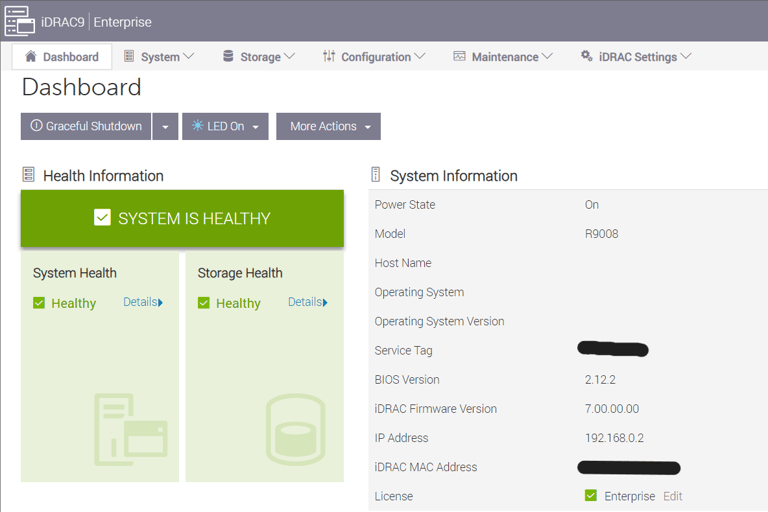Click the Health Information section icon
Image resolution: width=768 pixels, height=512 pixels.
click(28, 174)
